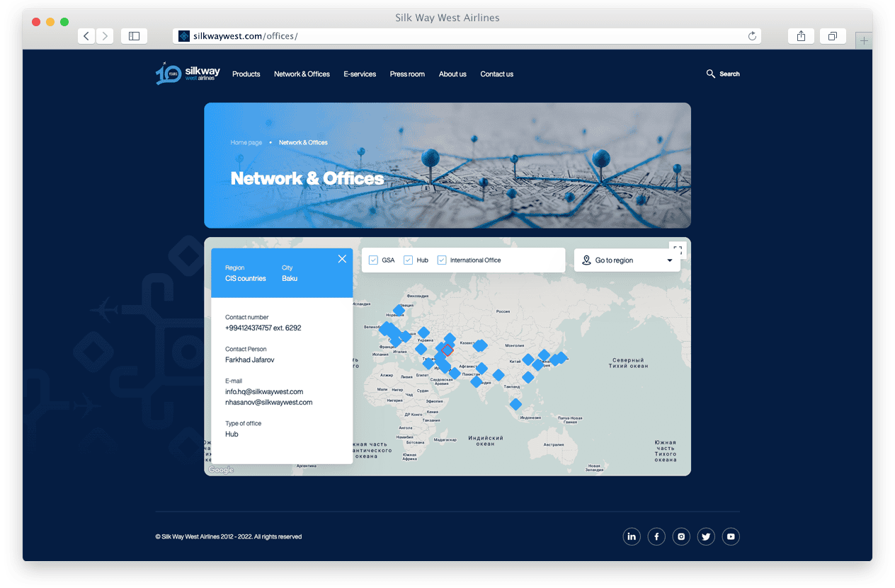Viewport: 895px width, 588px height.
Task: Open the Contact us menu
Action: 496,74
